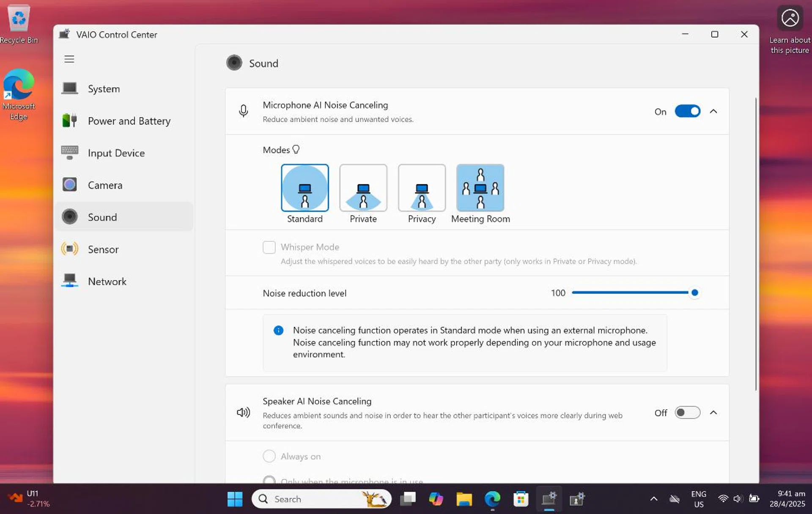This screenshot has height=514, width=812.
Task: Select the Always on radio button
Action: click(x=269, y=456)
